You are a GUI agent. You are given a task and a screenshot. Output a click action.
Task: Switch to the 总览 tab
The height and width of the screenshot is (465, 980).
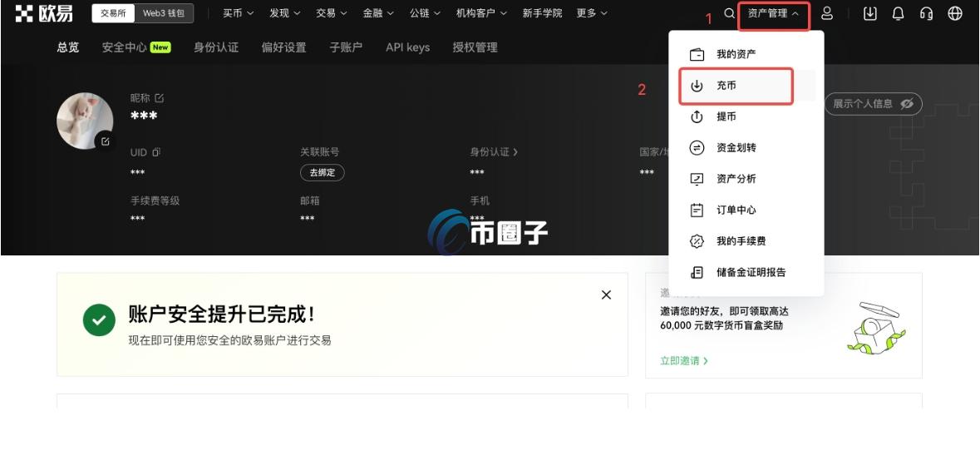68,47
